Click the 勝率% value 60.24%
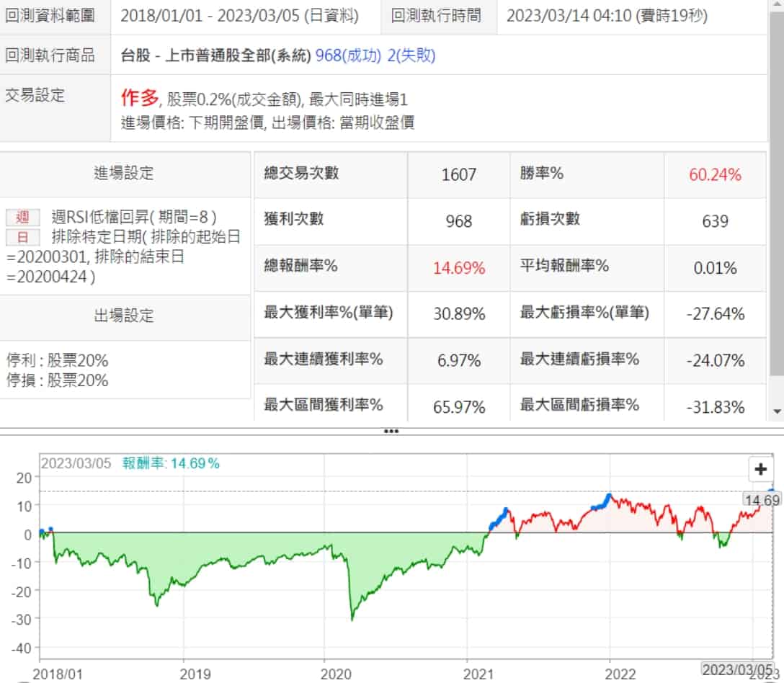The image size is (784, 683). pos(715,174)
